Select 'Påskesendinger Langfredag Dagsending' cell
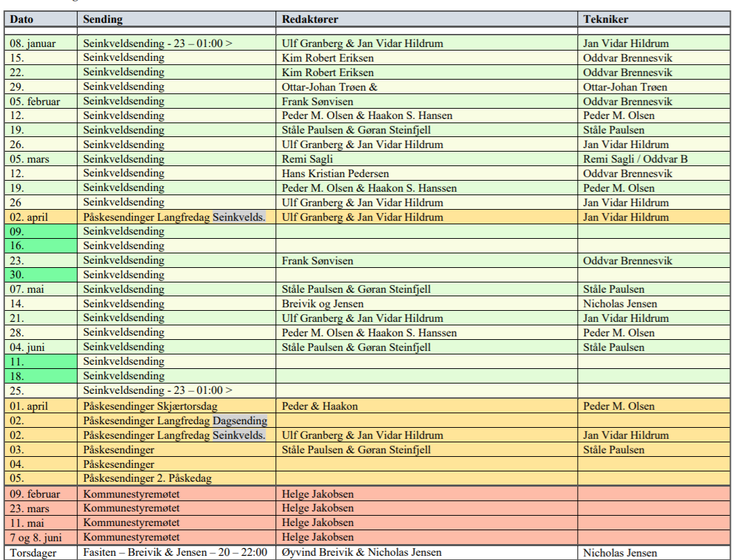Viewport: 735px width, 560px height. (176, 421)
